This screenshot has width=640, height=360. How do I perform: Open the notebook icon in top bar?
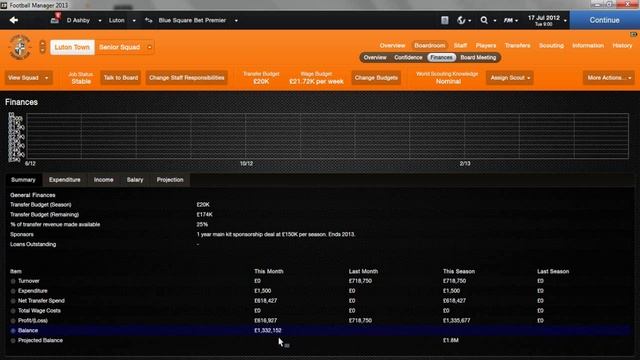coord(444,20)
